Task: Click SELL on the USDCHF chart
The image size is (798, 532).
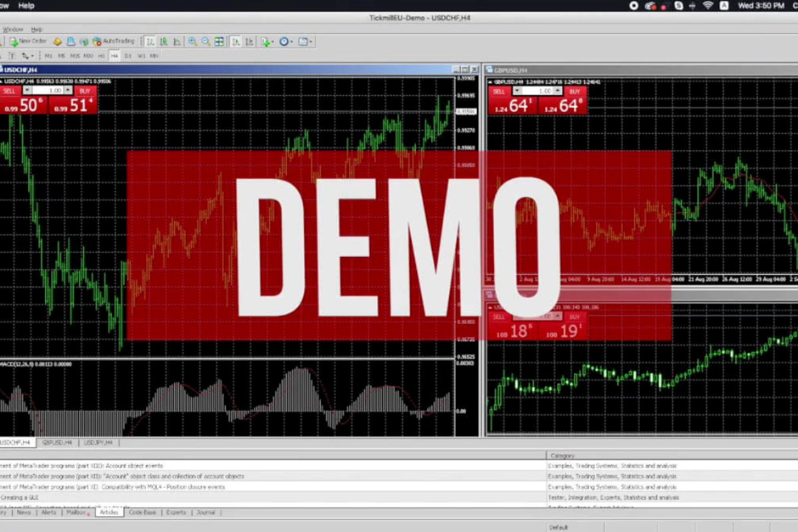Action: 9,91
